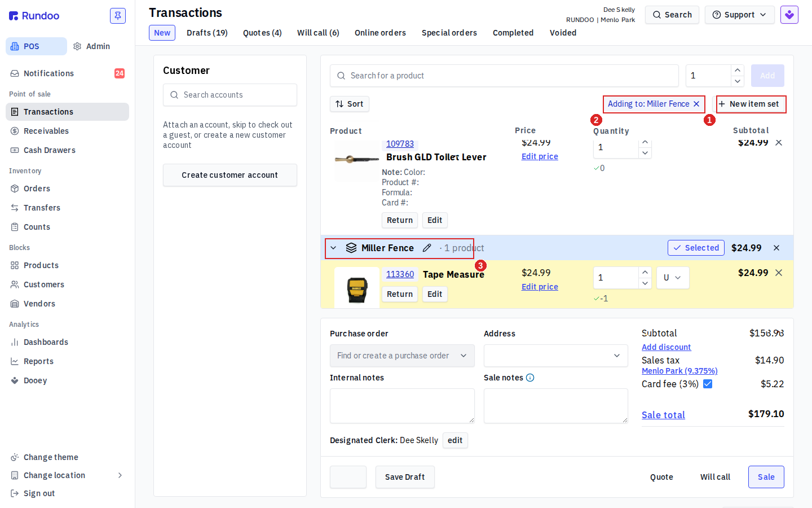Viewport: 812px width, 508px height.
Task: Open the Support dropdown menu
Action: [739, 15]
